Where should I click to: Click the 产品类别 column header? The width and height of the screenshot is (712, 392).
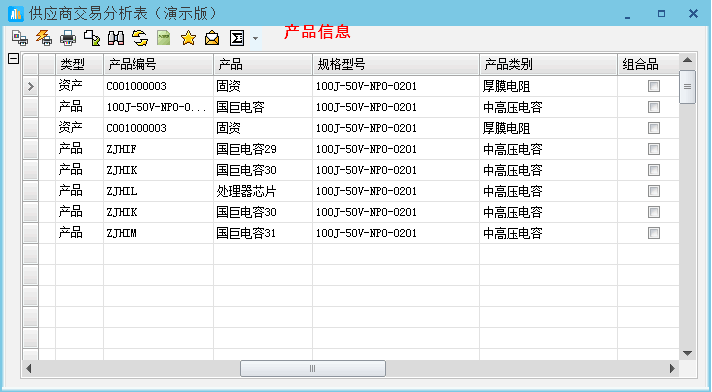pos(549,65)
